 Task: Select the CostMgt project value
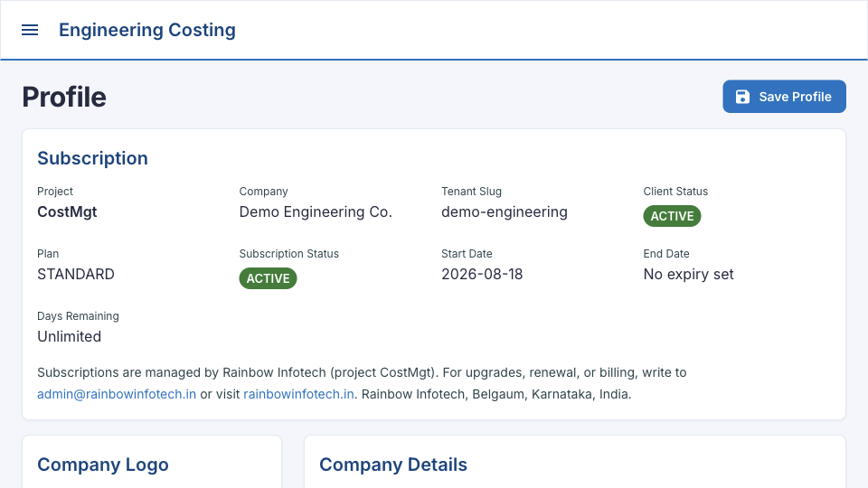67,211
